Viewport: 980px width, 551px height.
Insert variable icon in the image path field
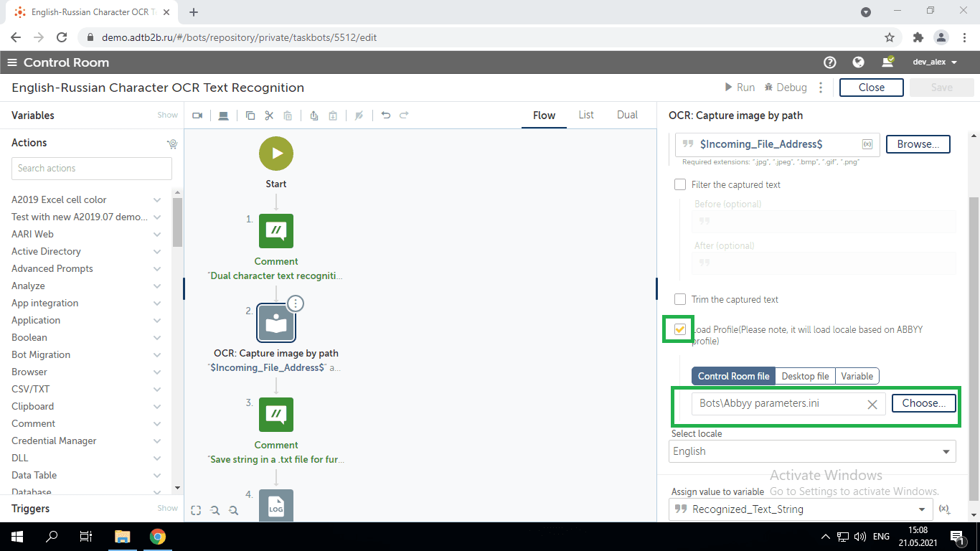coord(867,144)
